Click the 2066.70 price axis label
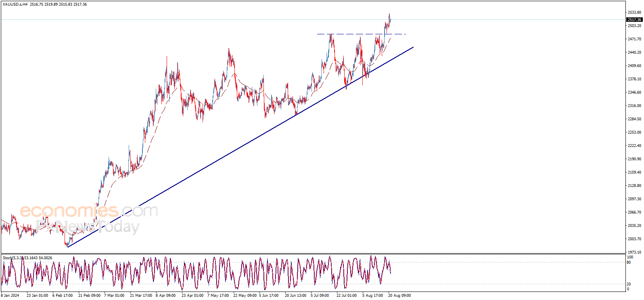 634,212
